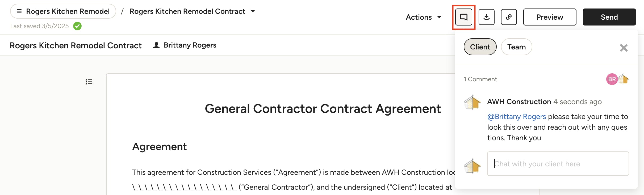
Task: Switch to the Team comments tab
Action: (516, 47)
